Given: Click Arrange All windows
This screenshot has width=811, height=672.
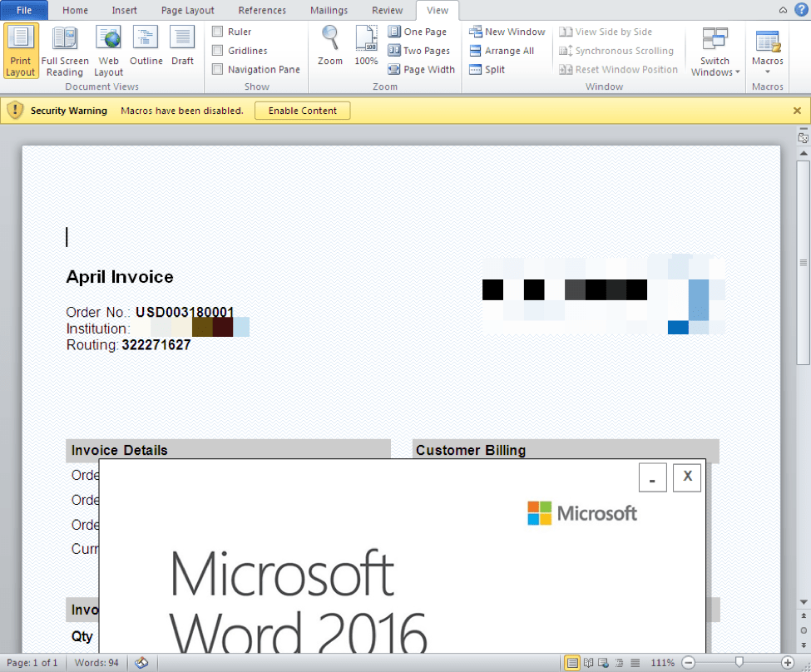Looking at the screenshot, I should [x=502, y=51].
